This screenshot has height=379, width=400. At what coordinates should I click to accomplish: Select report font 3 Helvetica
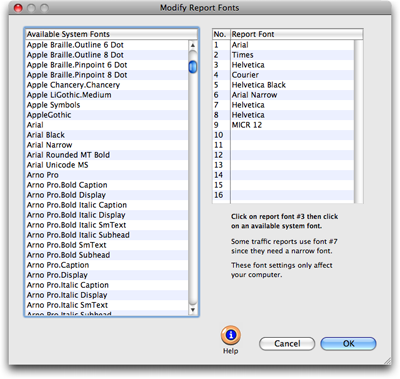tap(283, 65)
